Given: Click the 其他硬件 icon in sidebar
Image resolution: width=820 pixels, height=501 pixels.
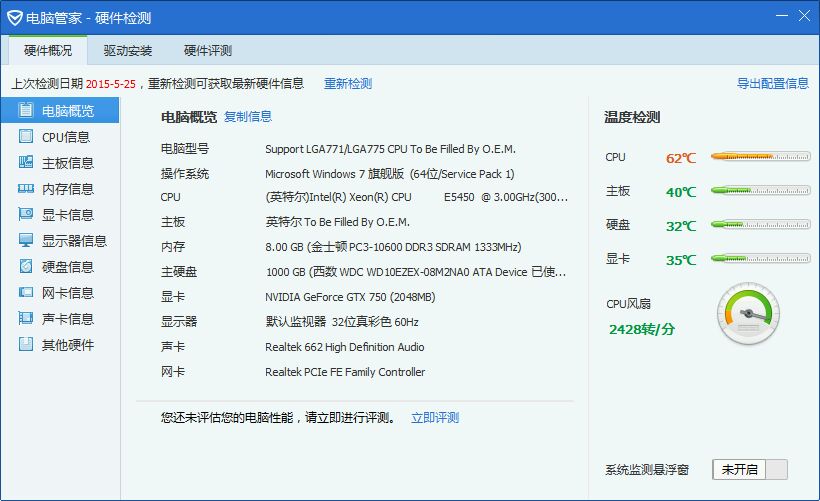Looking at the screenshot, I should pyautogui.click(x=26, y=344).
